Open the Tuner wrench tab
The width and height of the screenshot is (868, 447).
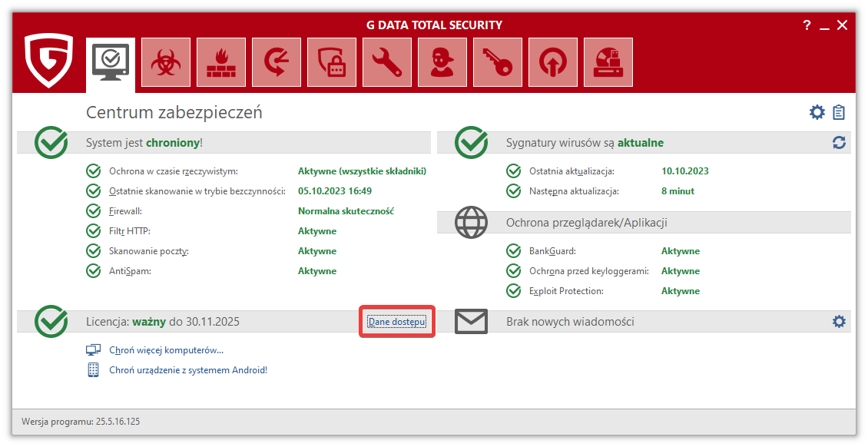387,62
